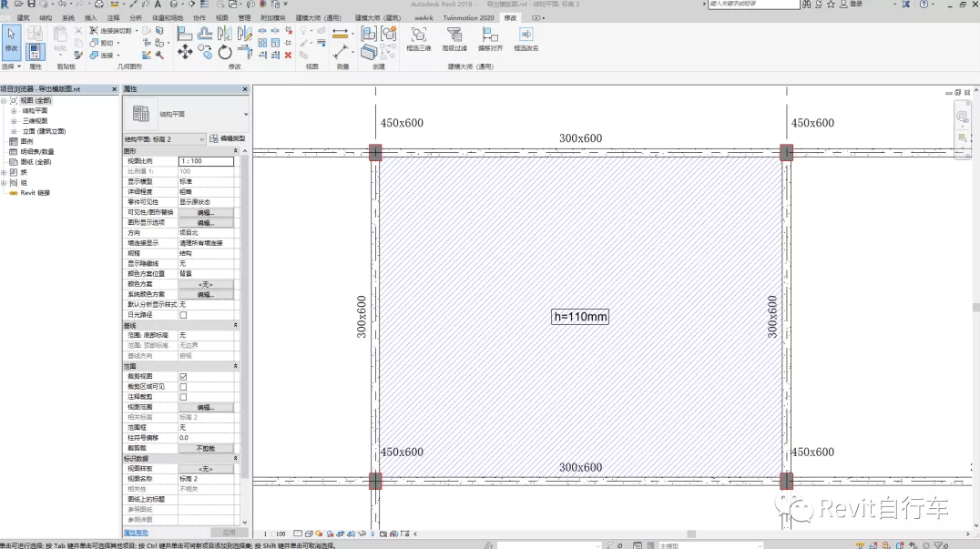Click the red Delete X icon

(288, 55)
